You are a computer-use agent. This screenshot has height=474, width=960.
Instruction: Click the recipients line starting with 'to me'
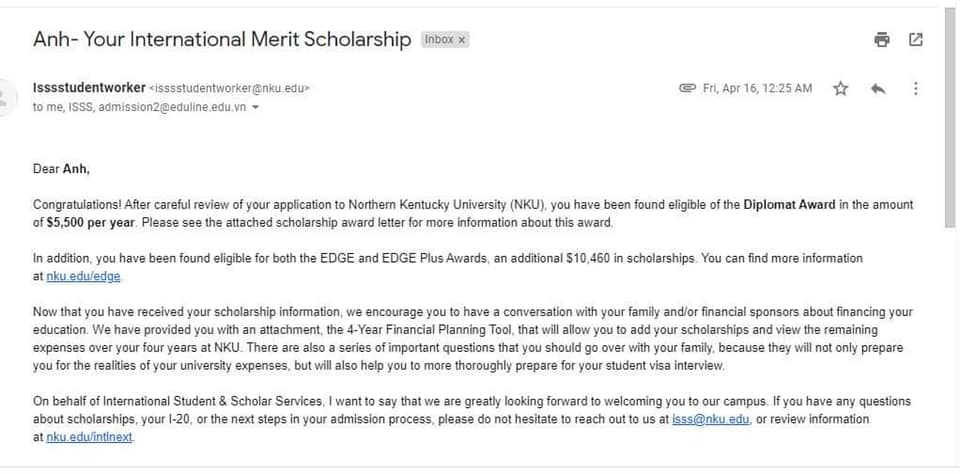coord(140,108)
